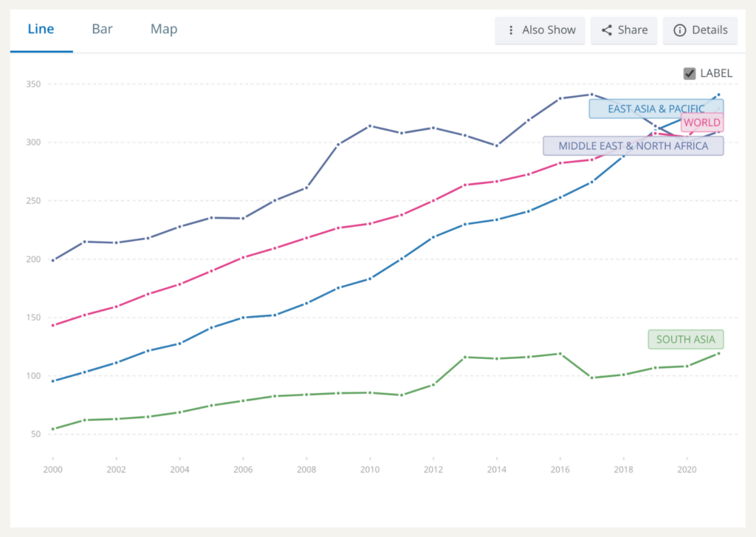Click the 2016 x-axis year label

pos(560,470)
